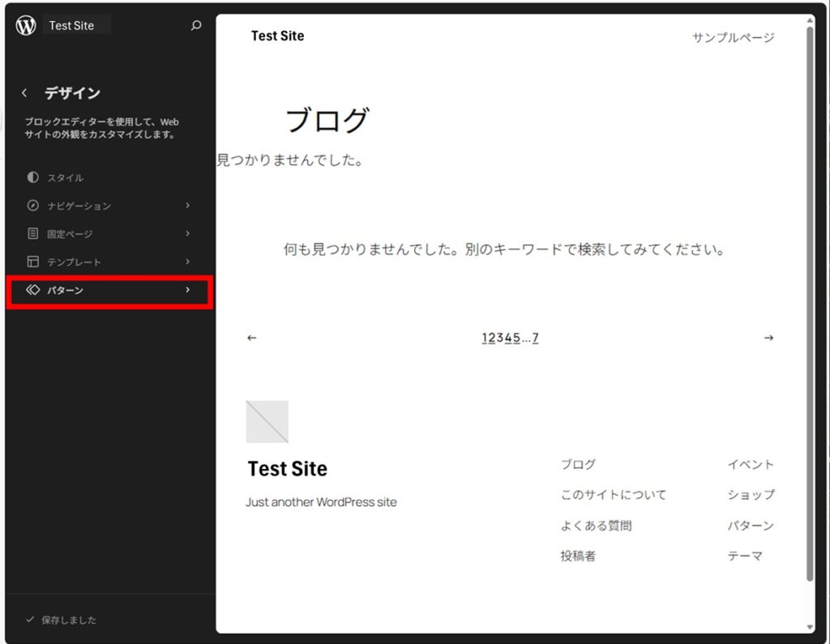The image size is (830, 644).
Task: Select the スタイル menu item
Action: [x=65, y=177]
